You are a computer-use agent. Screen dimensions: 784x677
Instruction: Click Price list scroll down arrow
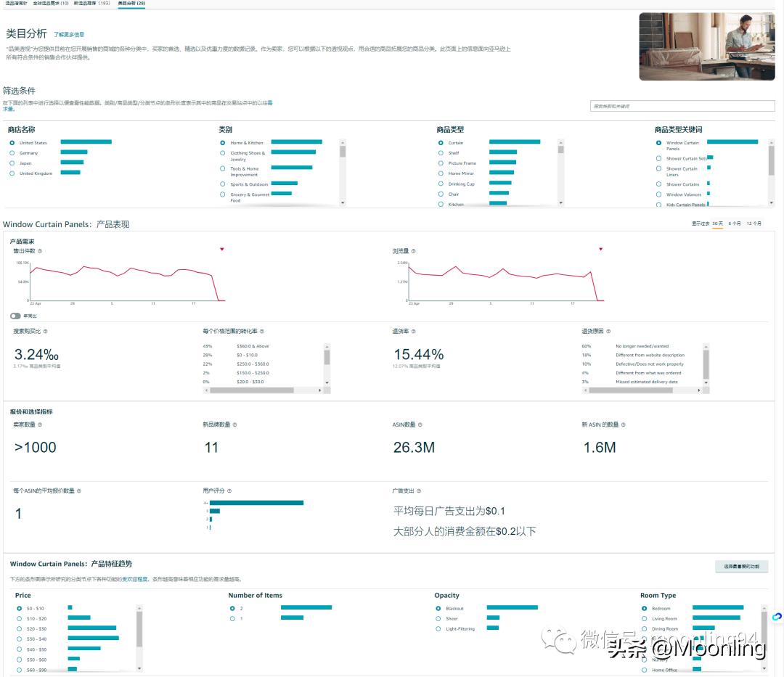click(x=139, y=668)
